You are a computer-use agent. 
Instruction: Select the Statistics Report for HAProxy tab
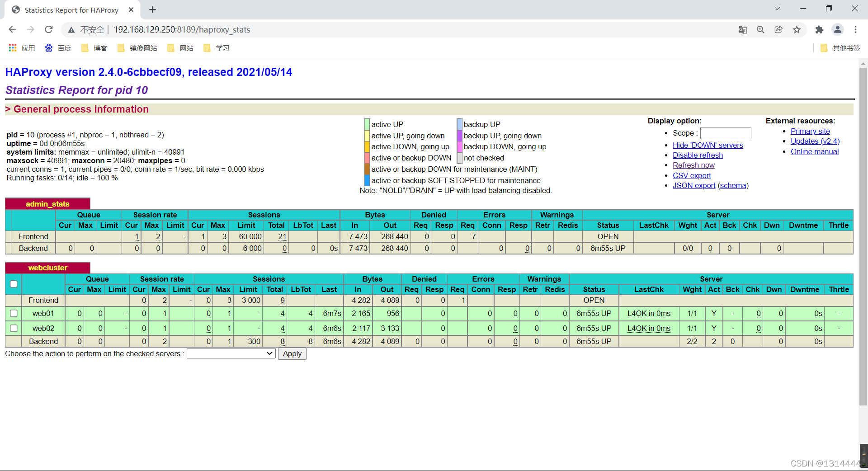[71, 10]
